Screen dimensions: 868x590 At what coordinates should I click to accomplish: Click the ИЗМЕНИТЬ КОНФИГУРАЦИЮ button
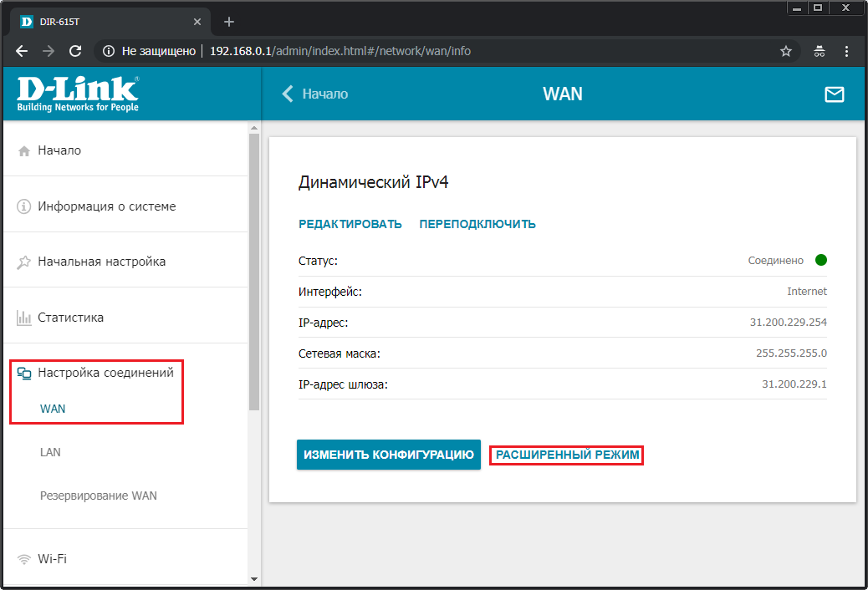(x=389, y=455)
